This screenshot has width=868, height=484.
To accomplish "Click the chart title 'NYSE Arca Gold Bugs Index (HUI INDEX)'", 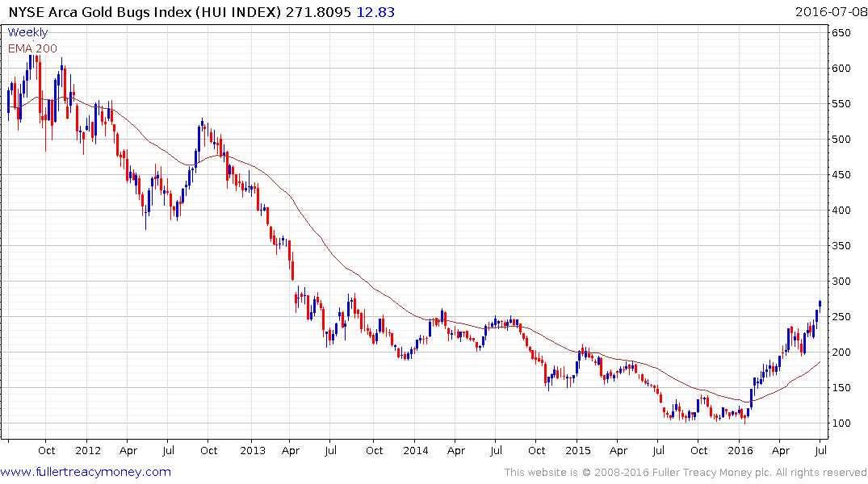I will [145, 12].
